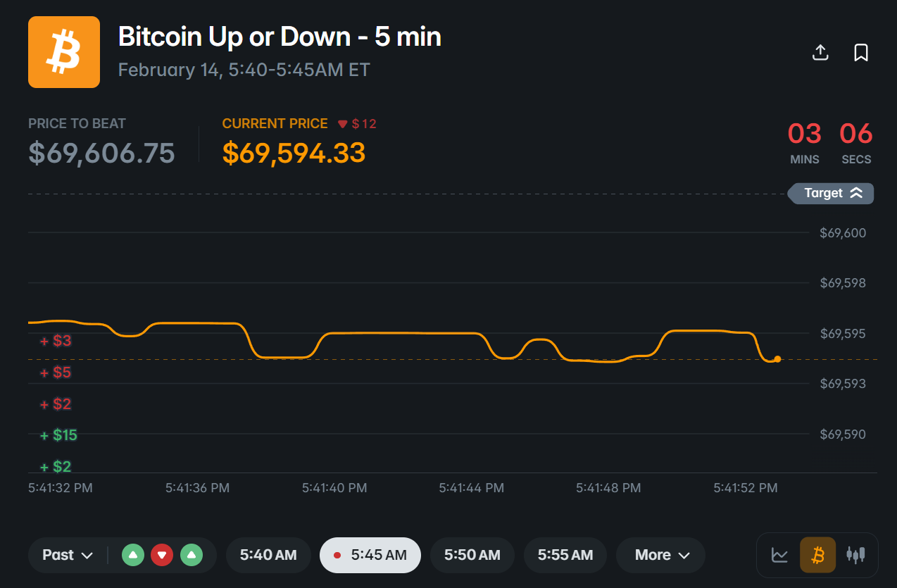This screenshot has width=897, height=588.
Task: Click the current price $69,594.33
Action: pos(294,152)
